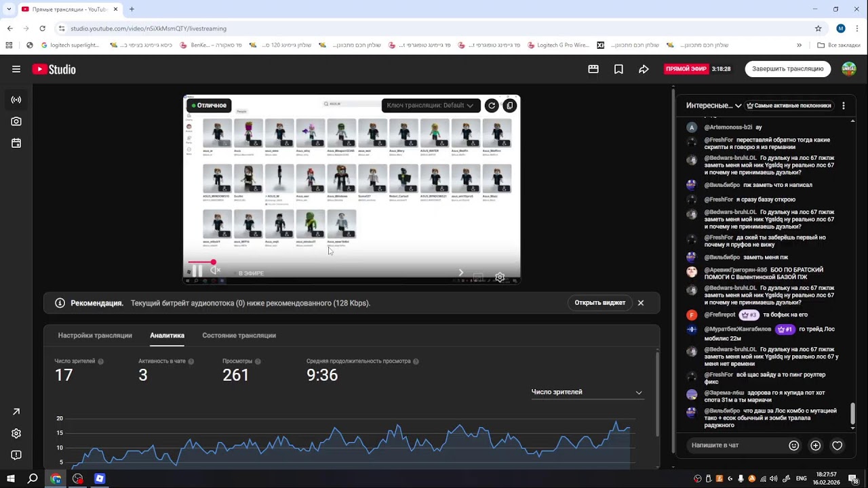
Task: Click the share arrow icon in header
Action: tap(644, 69)
